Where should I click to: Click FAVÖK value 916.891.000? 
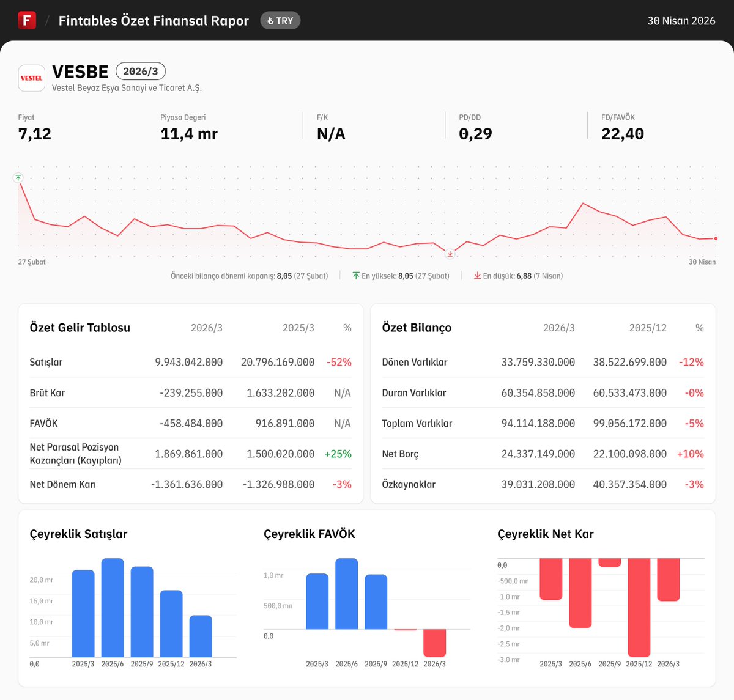click(285, 423)
